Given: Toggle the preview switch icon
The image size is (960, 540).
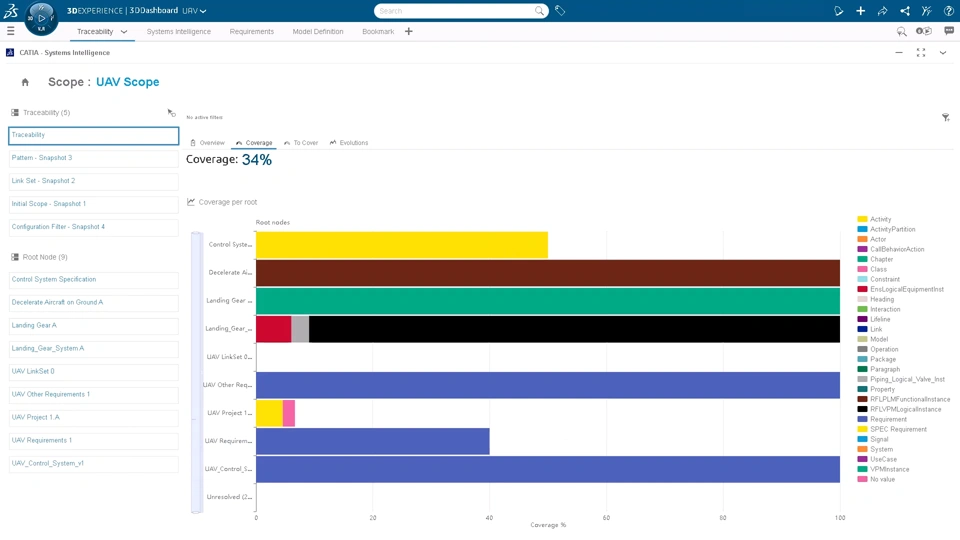Looking at the screenshot, I should pos(924,31).
